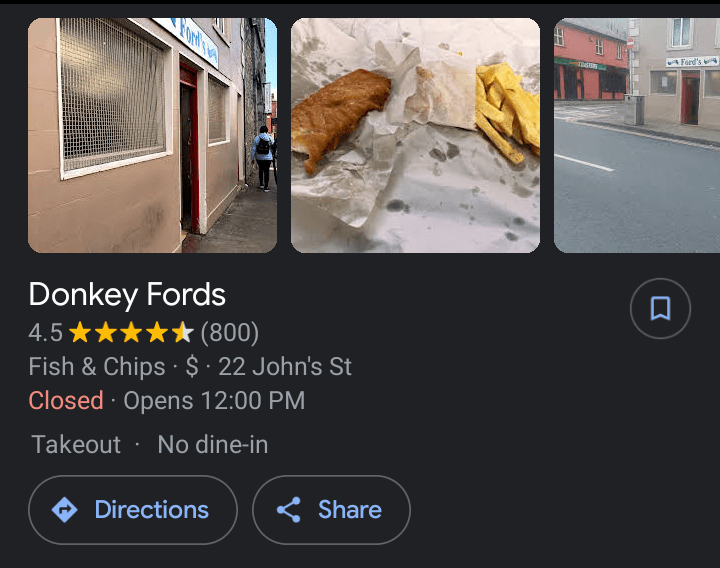Expand the hours via the Closed status
Screen dimensions: 720x568
tap(66, 400)
